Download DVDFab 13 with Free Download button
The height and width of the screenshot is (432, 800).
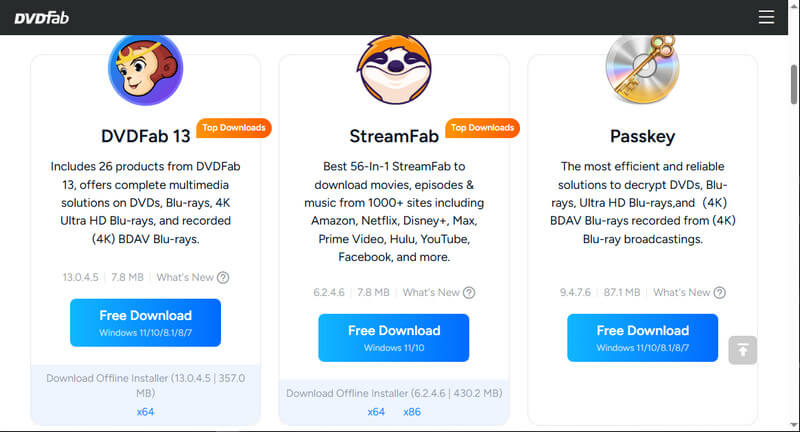point(145,323)
